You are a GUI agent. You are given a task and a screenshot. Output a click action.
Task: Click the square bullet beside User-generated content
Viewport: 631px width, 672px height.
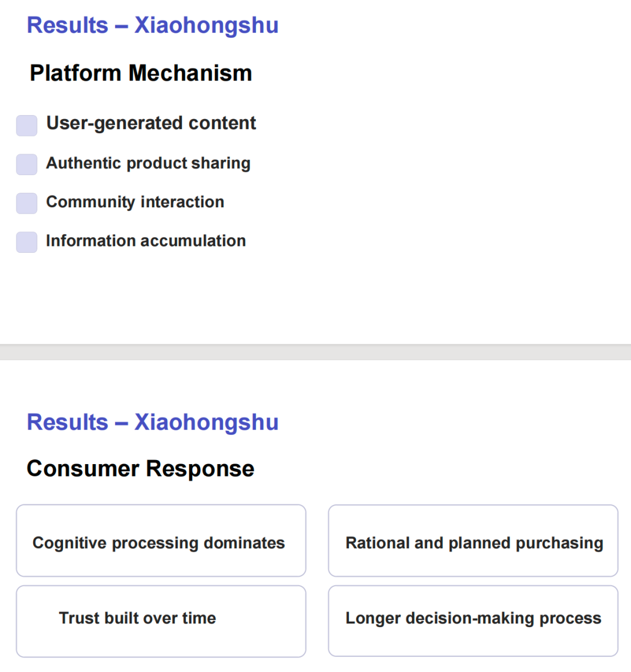pyautogui.click(x=26, y=126)
